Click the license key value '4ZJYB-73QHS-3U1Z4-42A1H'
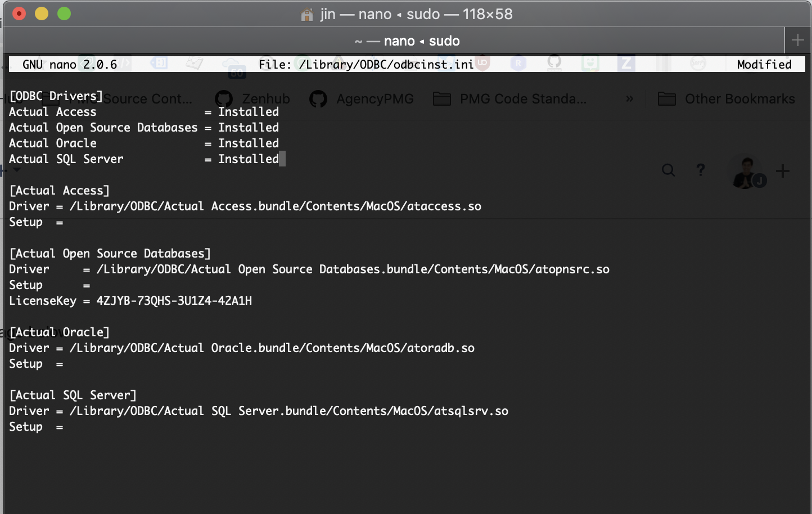 [174, 301]
